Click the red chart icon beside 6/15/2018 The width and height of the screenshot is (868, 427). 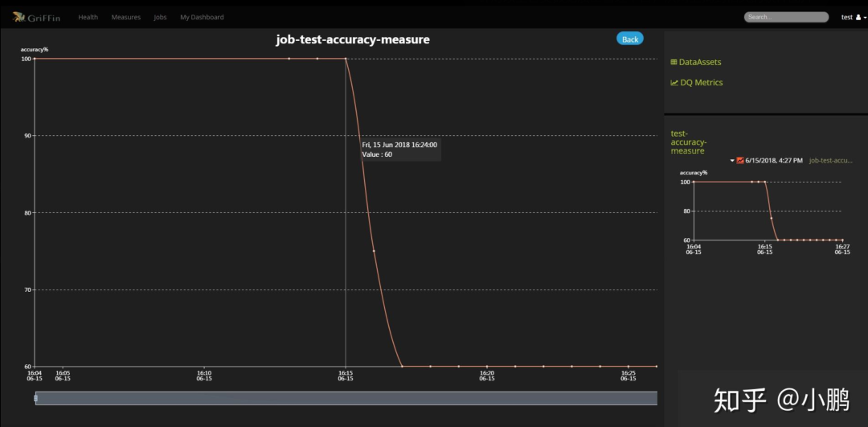click(x=740, y=161)
